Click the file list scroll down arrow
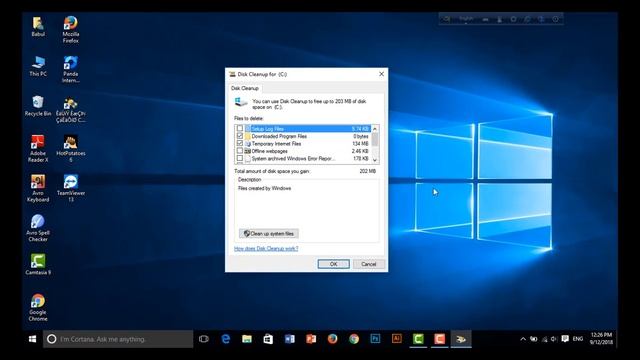The width and height of the screenshot is (640, 360). [x=375, y=160]
